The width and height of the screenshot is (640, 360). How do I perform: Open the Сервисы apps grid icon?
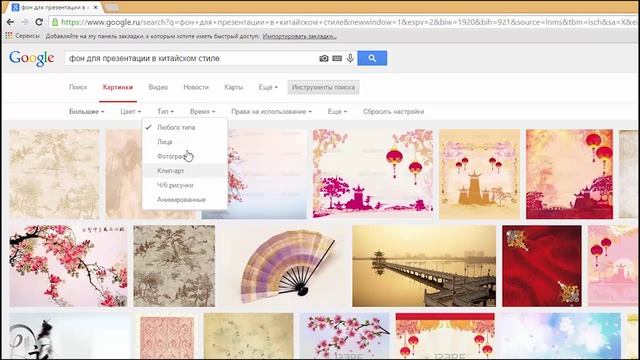coord(9,36)
